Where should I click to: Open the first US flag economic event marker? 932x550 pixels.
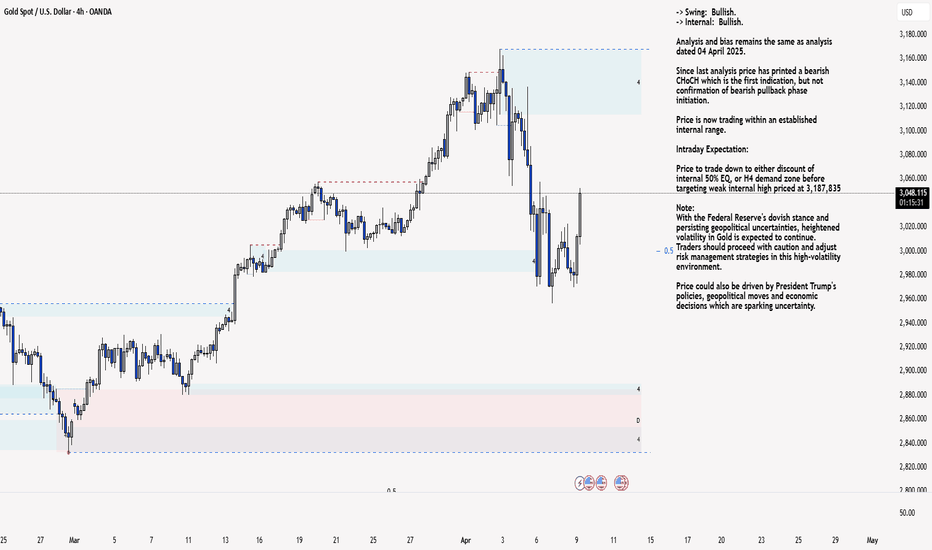(x=589, y=482)
